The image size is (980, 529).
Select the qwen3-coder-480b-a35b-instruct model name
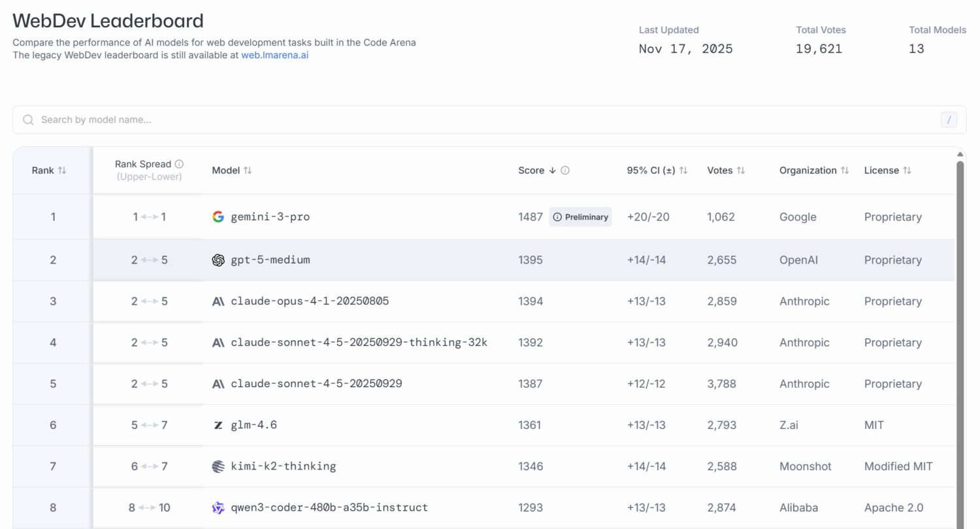click(329, 507)
